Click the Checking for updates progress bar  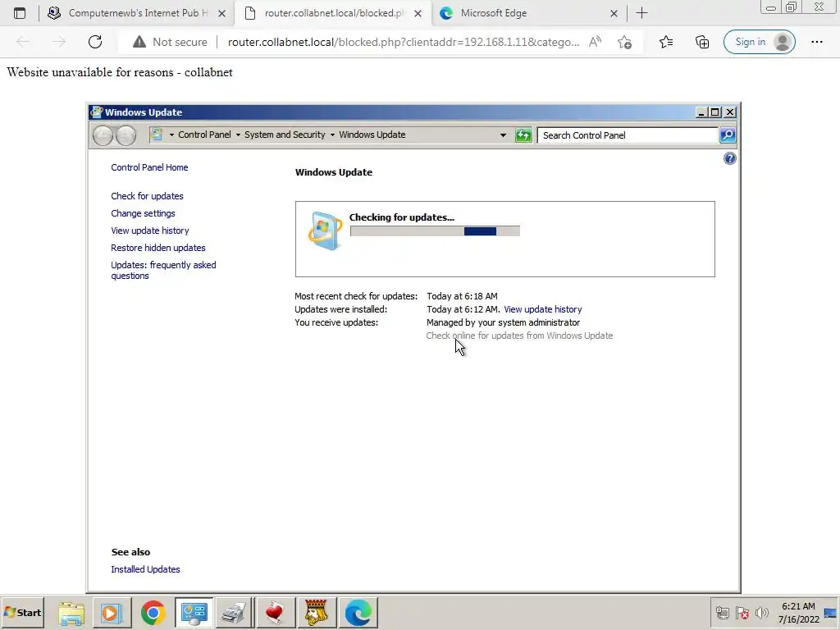pyautogui.click(x=435, y=231)
